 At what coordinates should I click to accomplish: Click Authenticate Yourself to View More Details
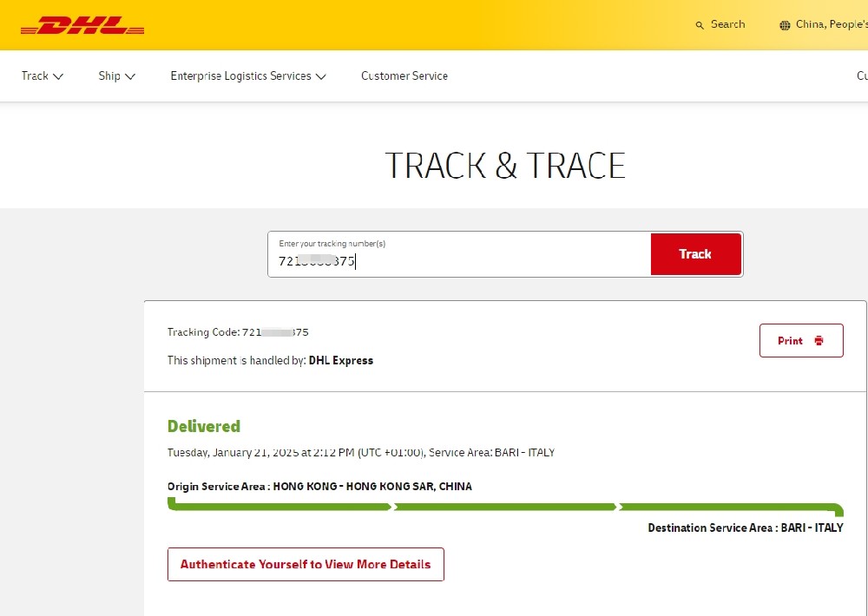306,564
